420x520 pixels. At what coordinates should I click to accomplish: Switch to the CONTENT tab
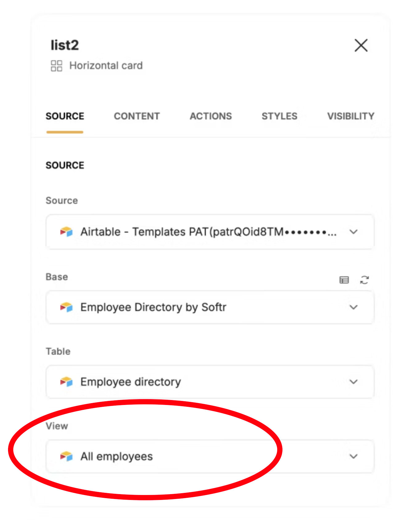click(x=137, y=116)
